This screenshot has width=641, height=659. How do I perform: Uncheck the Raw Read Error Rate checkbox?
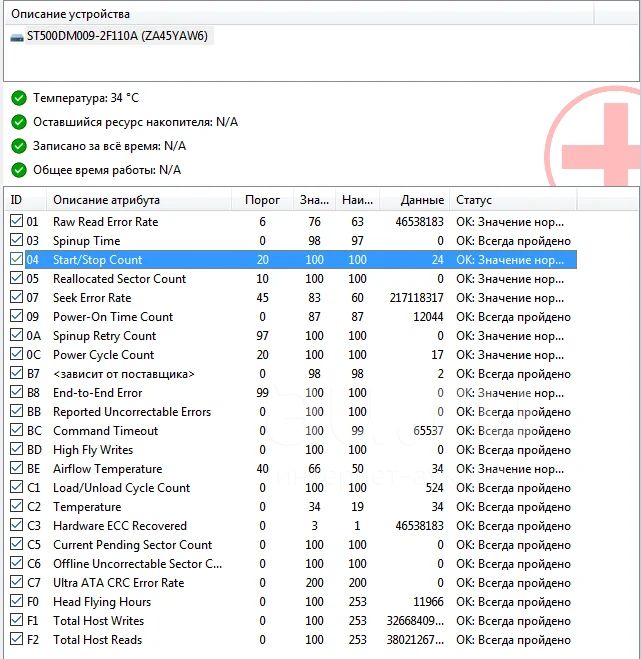16,222
